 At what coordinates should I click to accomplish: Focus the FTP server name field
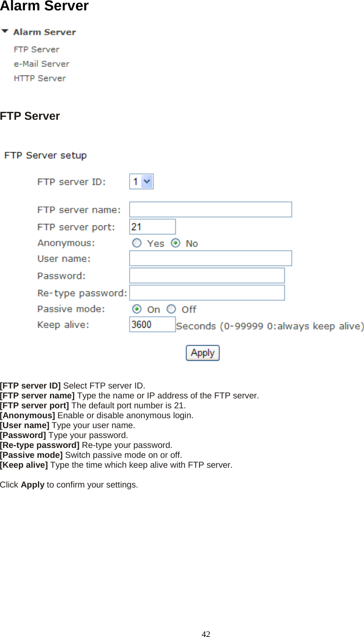point(211,209)
